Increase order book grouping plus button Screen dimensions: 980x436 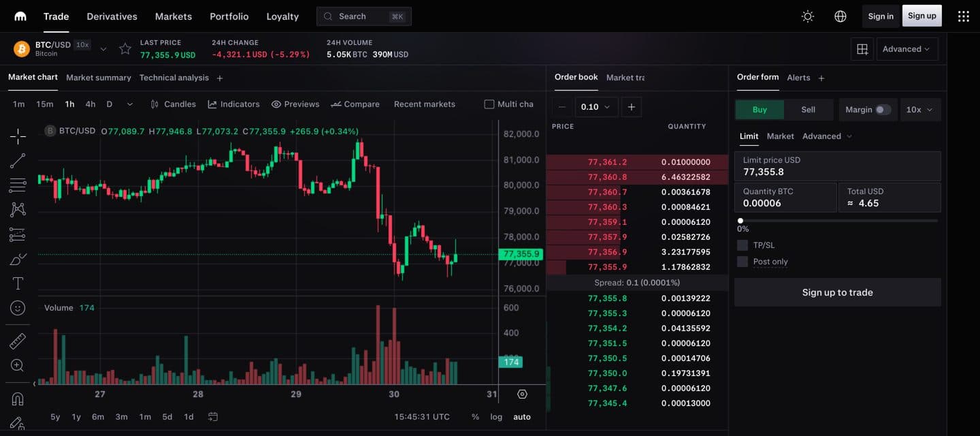(x=632, y=107)
